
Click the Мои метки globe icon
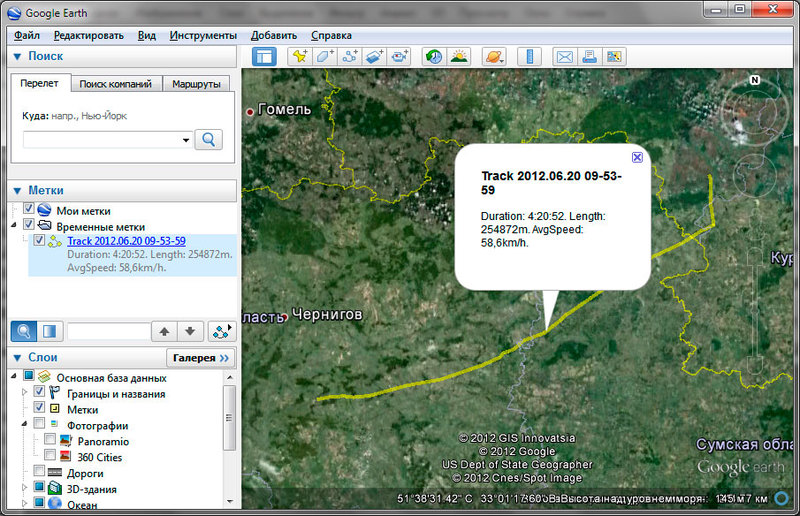pyautogui.click(x=44, y=210)
